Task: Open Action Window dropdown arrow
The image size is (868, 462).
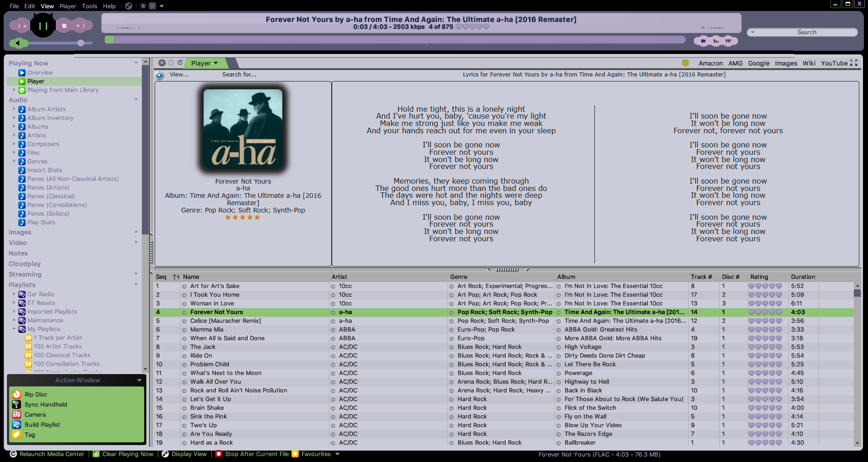Action: coord(139,380)
